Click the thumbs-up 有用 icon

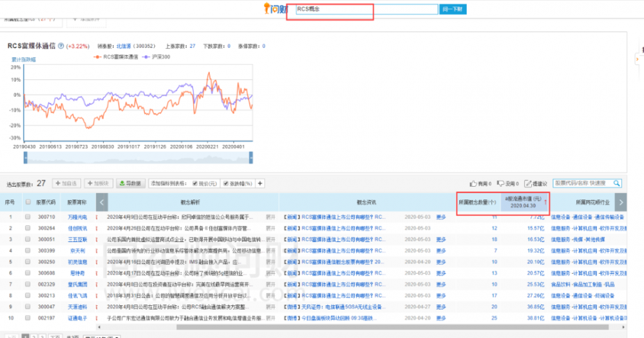[x=473, y=183]
